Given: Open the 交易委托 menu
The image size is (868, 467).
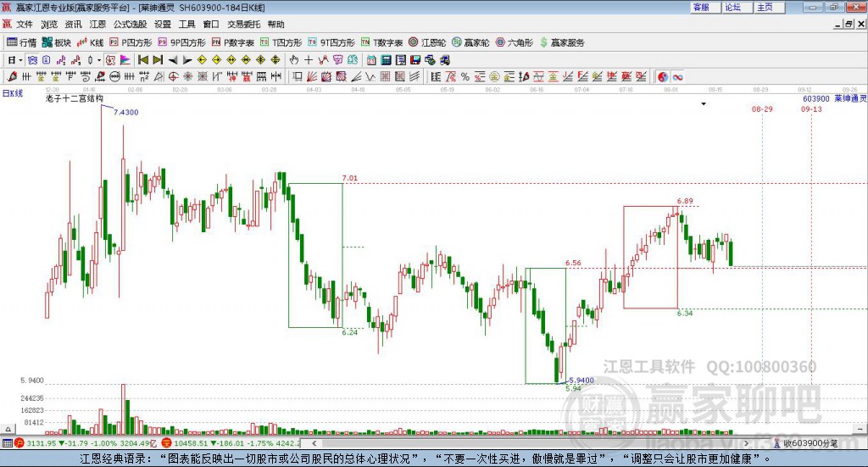Looking at the screenshot, I should [x=243, y=25].
